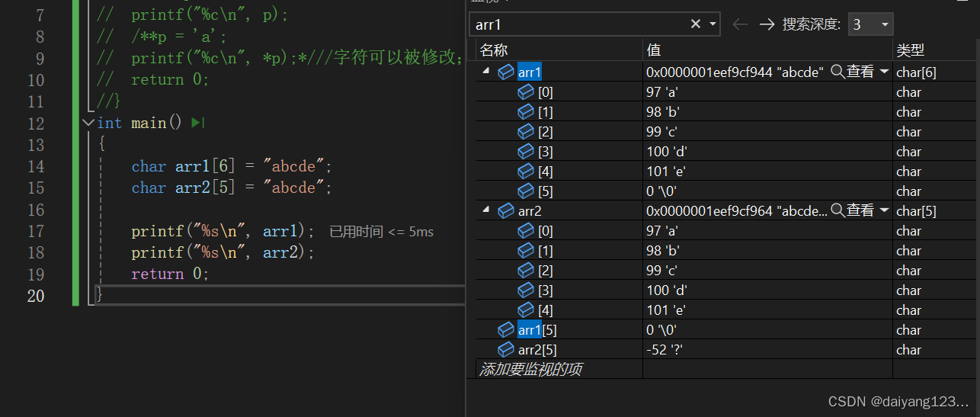Click the search previous (left arrow) button
The image size is (980, 417).
click(739, 24)
